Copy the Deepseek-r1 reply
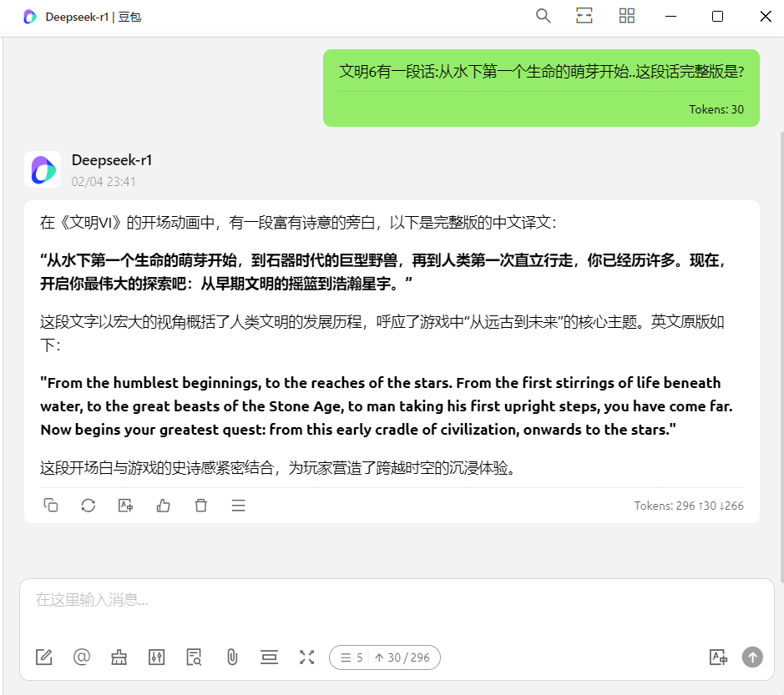784x695 pixels. pyautogui.click(x=50, y=505)
